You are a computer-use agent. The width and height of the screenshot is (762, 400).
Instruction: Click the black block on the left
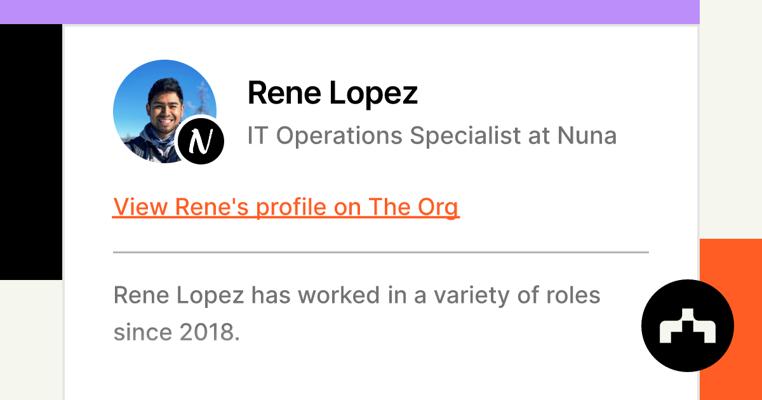pyautogui.click(x=30, y=150)
